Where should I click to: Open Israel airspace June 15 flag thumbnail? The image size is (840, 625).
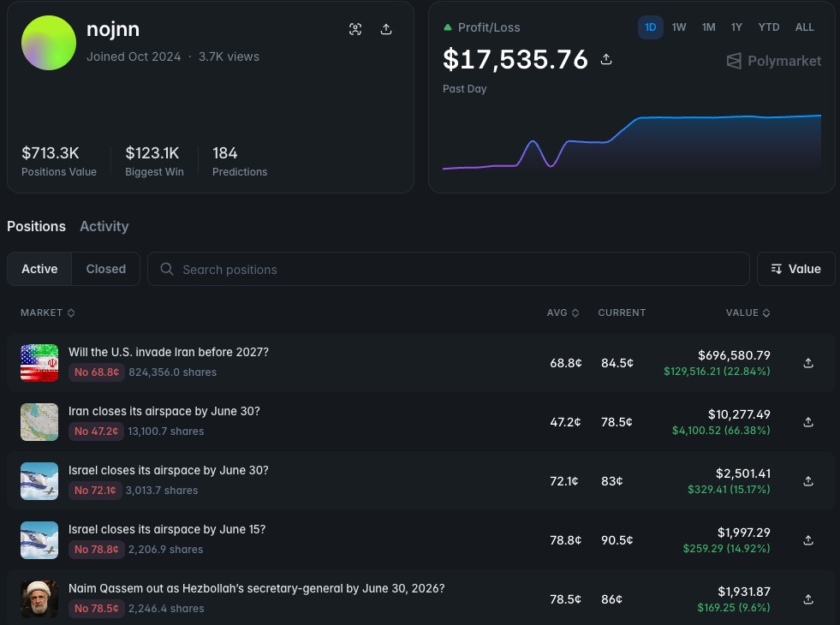[x=39, y=540]
